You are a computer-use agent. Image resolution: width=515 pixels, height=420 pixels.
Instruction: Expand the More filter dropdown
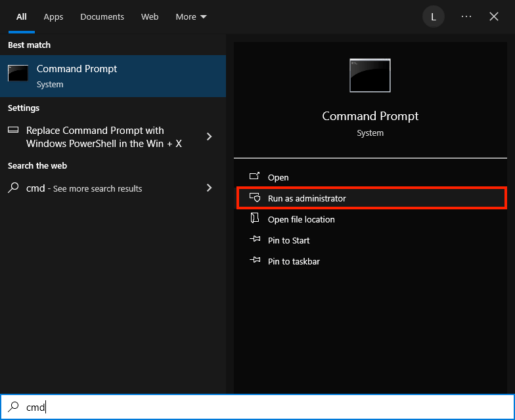point(191,17)
